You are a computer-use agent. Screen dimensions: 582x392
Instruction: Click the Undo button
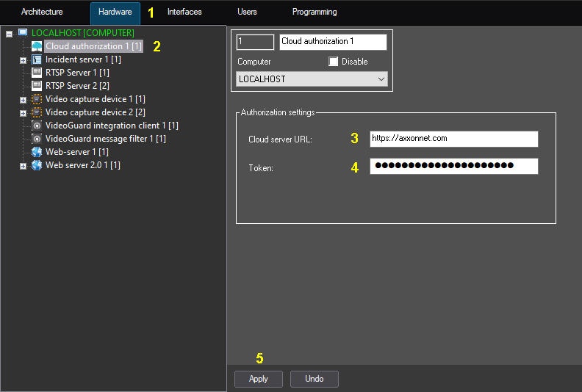pyautogui.click(x=314, y=379)
